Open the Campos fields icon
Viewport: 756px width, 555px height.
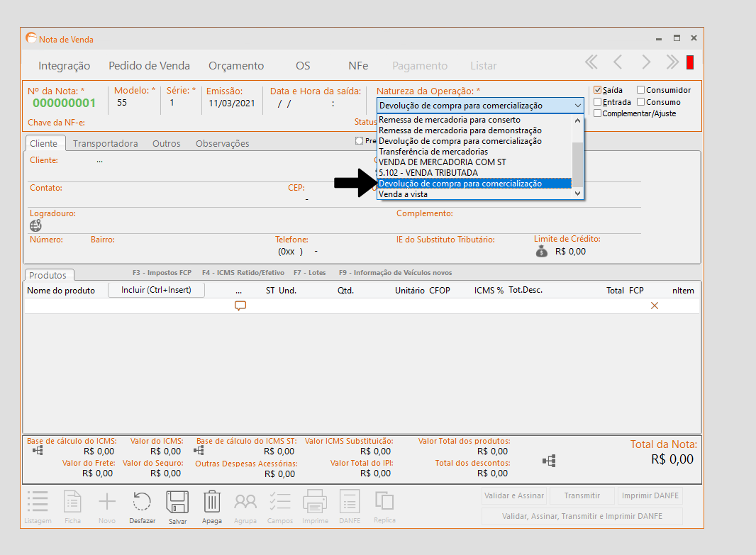[280, 502]
